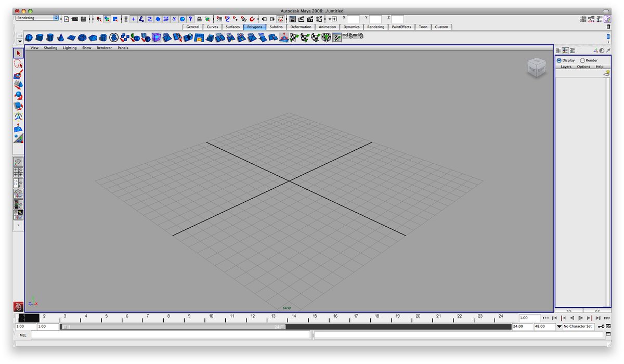Viewport: 624px width, 364px height.
Task: Select the Display radio button
Action: click(x=560, y=60)
